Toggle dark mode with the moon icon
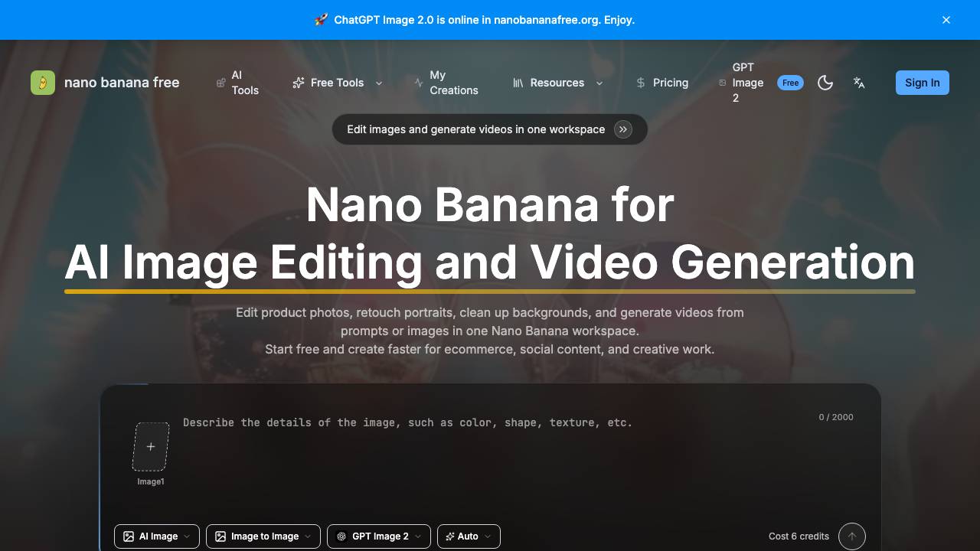The image size is (980, 551). click(x=825, y=83)
